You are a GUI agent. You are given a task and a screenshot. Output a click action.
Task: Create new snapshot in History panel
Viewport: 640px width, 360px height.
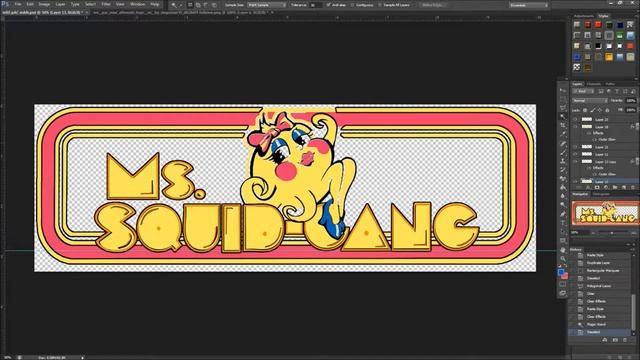(615, 340)
